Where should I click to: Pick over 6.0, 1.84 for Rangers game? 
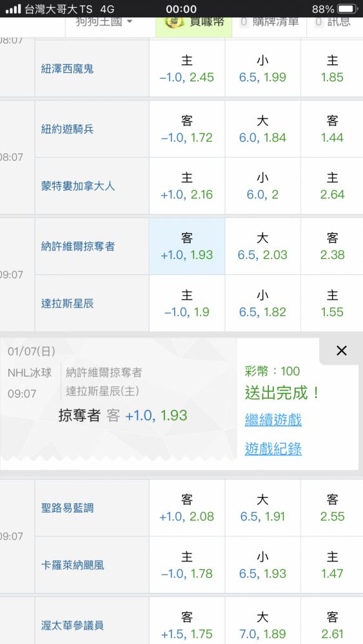tap(262, 129)
